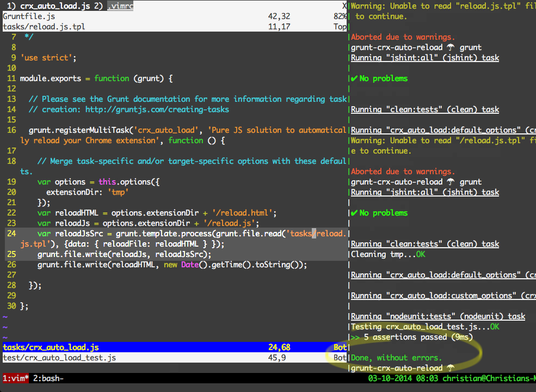536x392 pixels.
Task: Click this.options on line 19
Action: point(125,182)
